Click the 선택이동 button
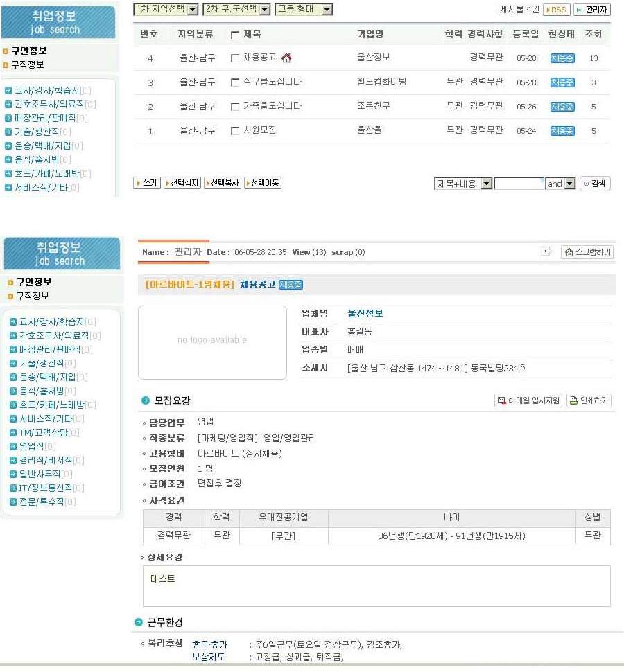Screen dimensions: 624x672 point(263,183)
